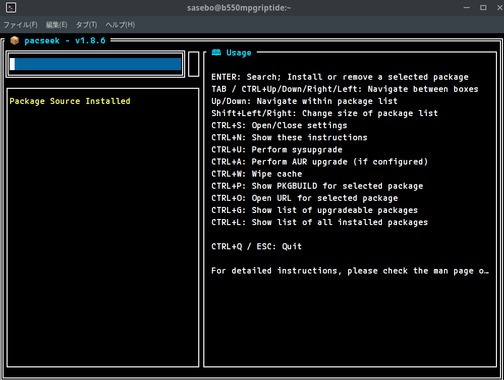The width and height of the screenshot is (504, 380).
Task: Click the Shift+Left/Right change size line
Action: click(x=324, y=113)
